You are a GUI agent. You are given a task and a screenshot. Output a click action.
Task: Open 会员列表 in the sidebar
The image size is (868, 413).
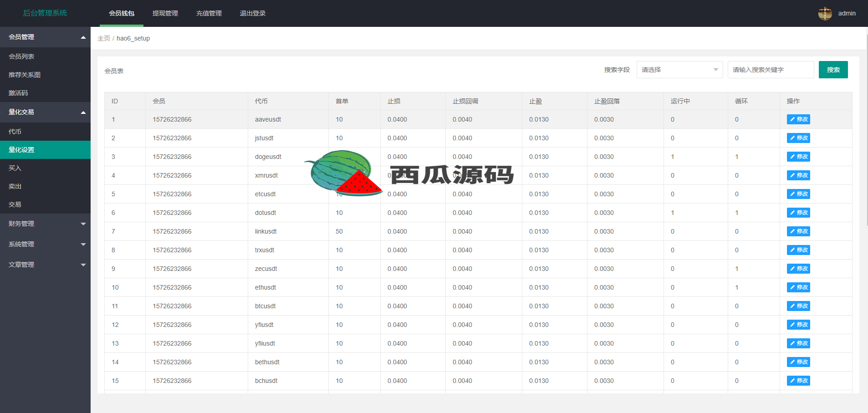click(x=45, y=56)
